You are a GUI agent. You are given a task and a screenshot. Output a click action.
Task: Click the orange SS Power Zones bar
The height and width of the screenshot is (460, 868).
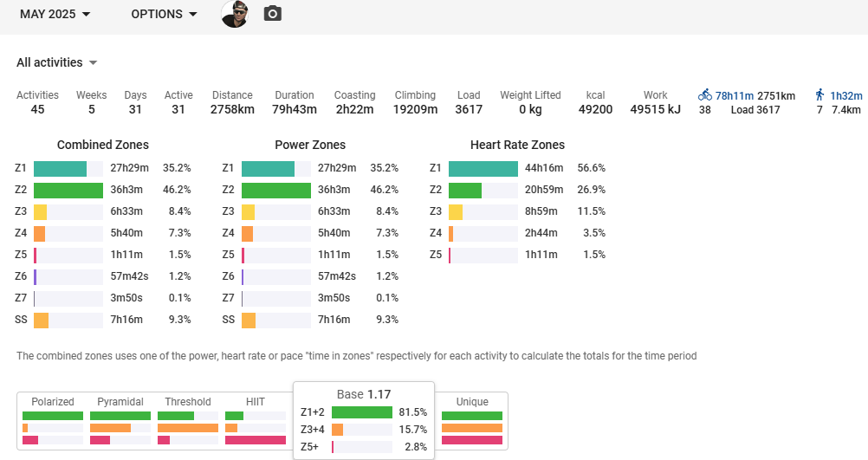pos(249,320)
